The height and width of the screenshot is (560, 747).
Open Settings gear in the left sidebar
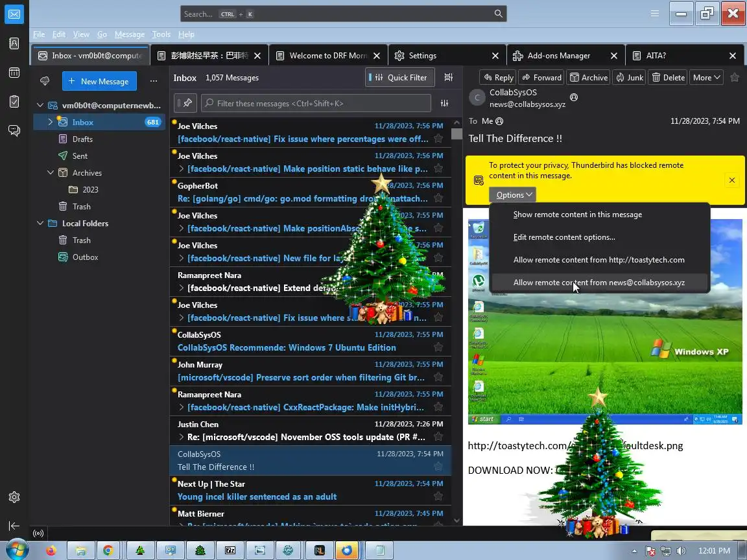14,497
